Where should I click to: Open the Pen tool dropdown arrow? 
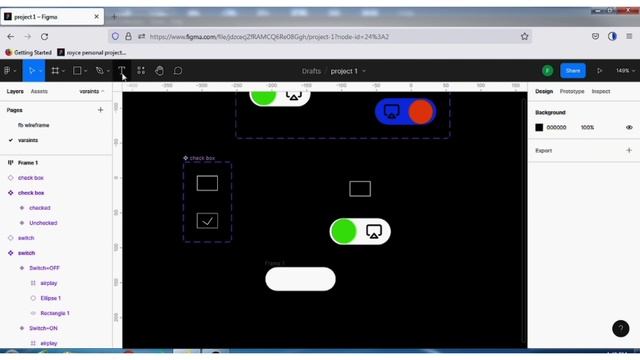108,71
